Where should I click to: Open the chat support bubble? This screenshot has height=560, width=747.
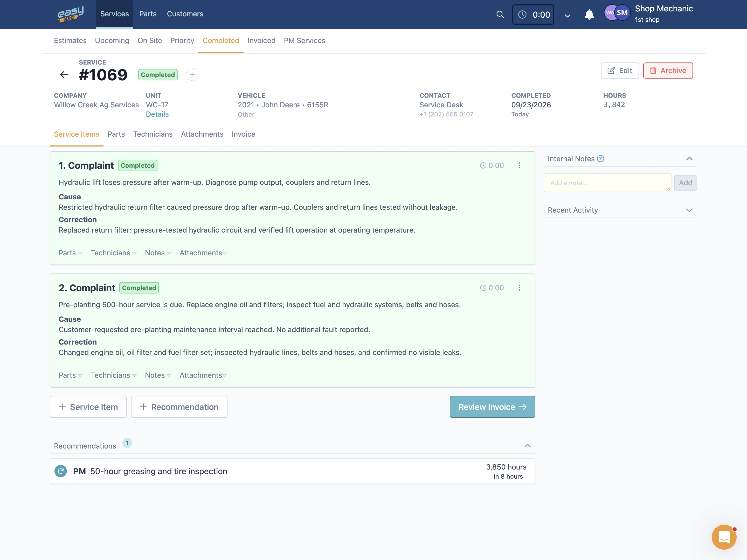point(724,537)
